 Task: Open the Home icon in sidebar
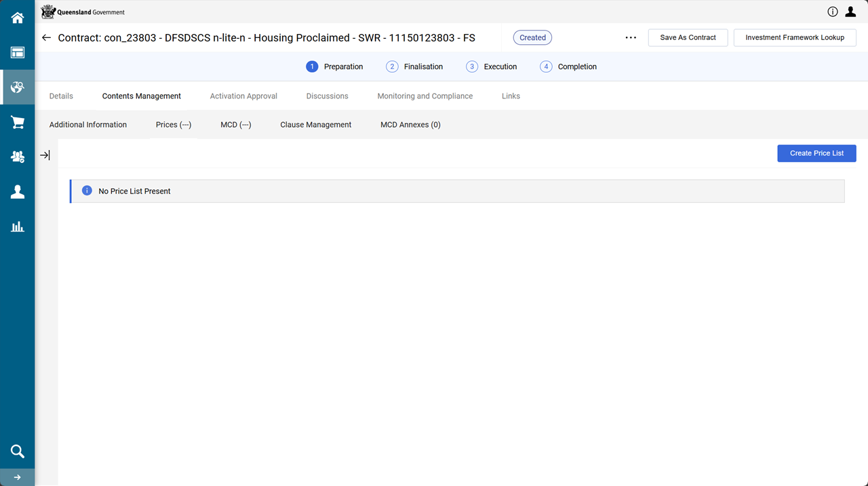18,18
